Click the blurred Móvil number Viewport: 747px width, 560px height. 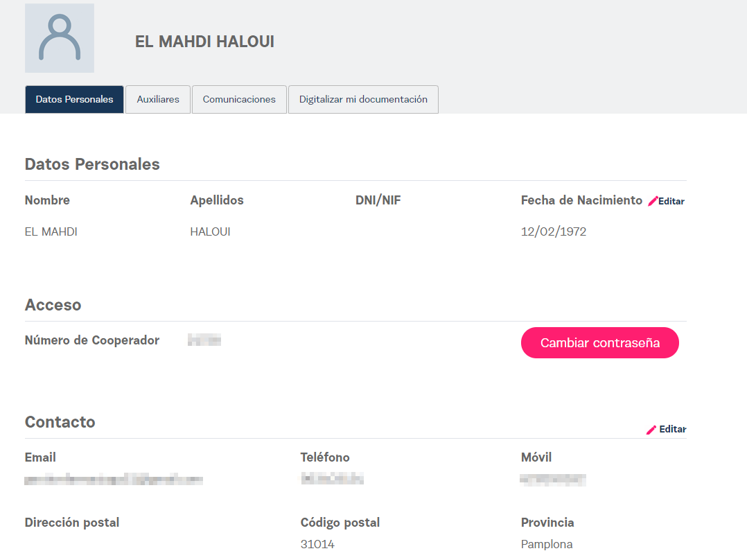tap(553, 479)
